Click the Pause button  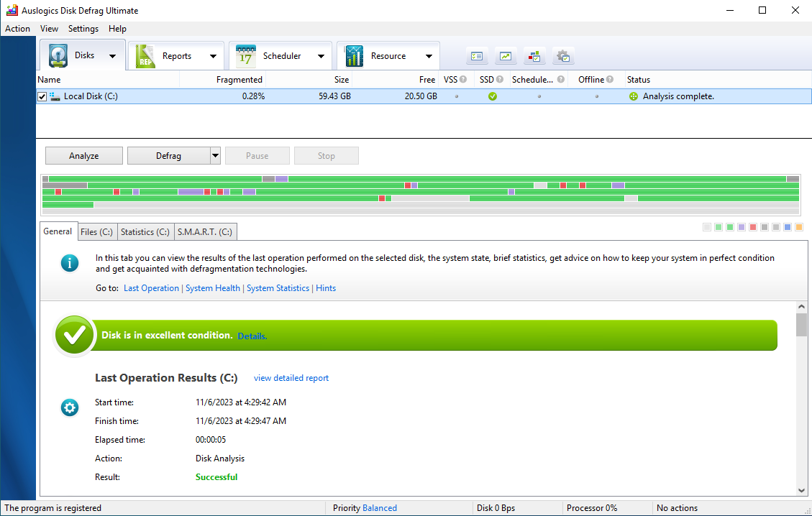(257, 156)
